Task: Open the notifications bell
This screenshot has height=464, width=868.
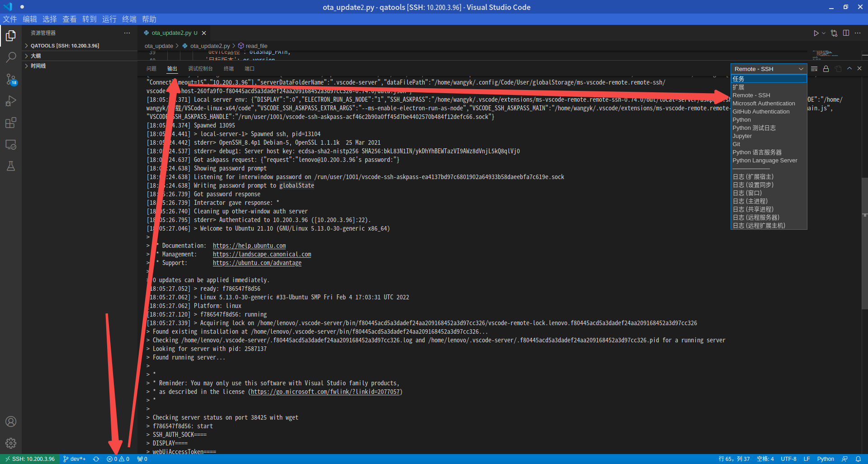Action: click(x=858, y=459)
